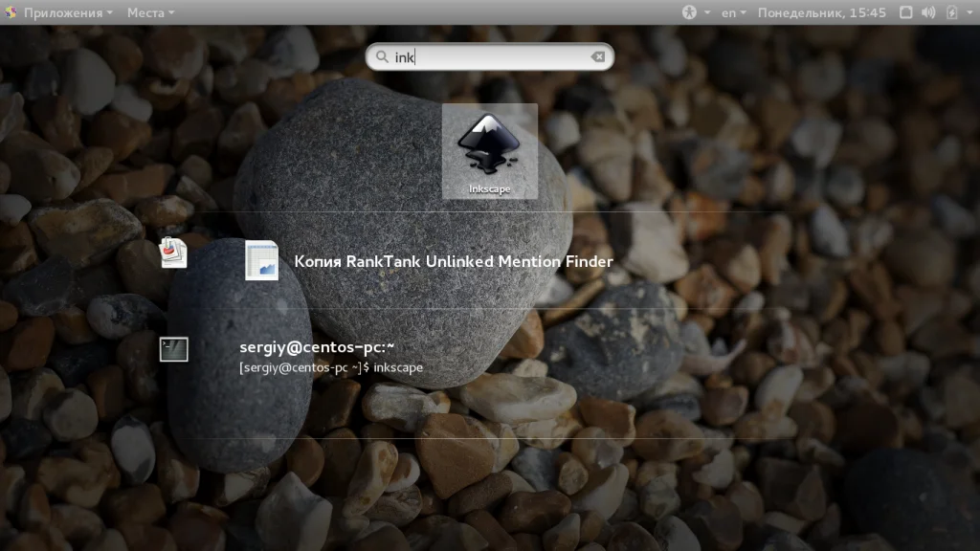Click the Terminal provider icon in results
This screenshot has height=551, width=980.
pyautogui.click(x=173, y=349)
